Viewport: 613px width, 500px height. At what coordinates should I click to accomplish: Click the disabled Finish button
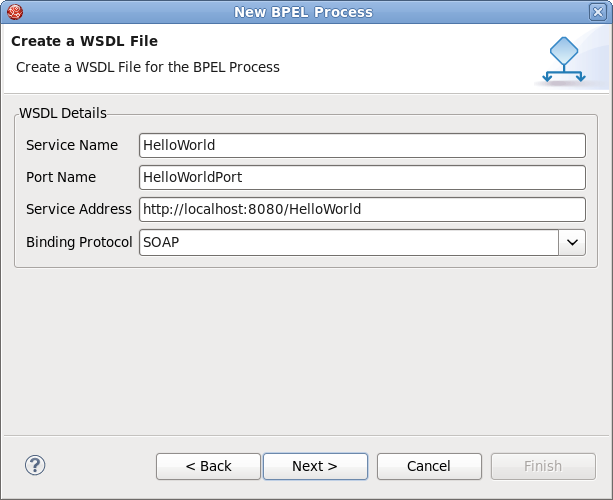[543, 466]
